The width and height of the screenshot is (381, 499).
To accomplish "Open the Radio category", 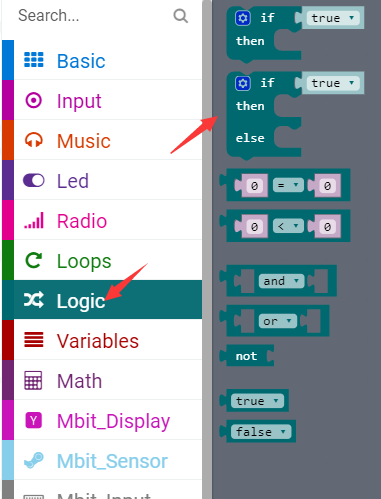I will point(102,220).
